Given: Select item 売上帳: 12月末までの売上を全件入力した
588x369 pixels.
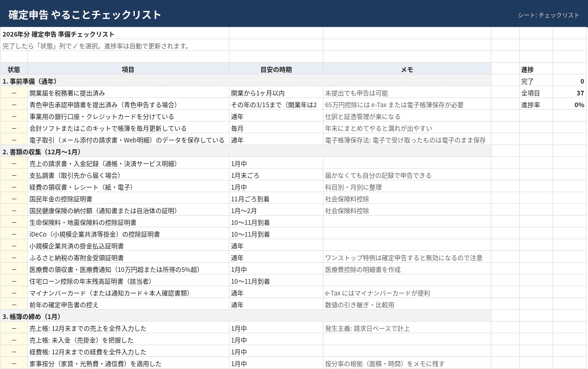Looking at the screenshot, I should (128, 328).
